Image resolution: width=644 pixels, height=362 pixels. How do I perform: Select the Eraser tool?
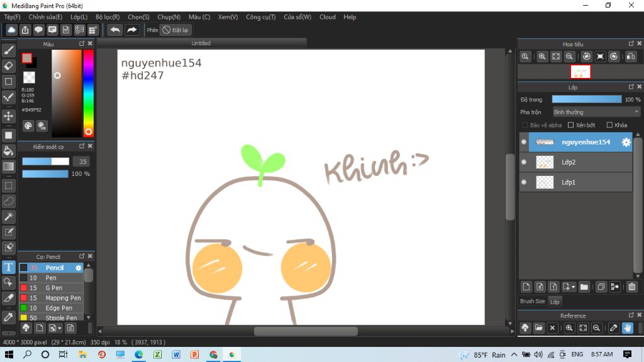point(9,65)
